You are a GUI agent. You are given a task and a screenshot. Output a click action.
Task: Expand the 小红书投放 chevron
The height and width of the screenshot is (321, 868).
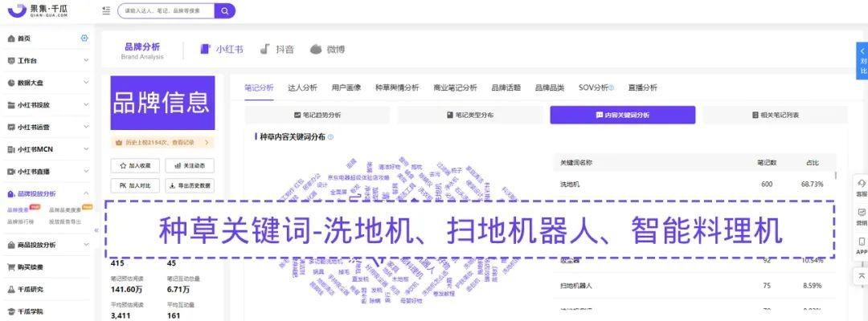click(x=86, y=104)
